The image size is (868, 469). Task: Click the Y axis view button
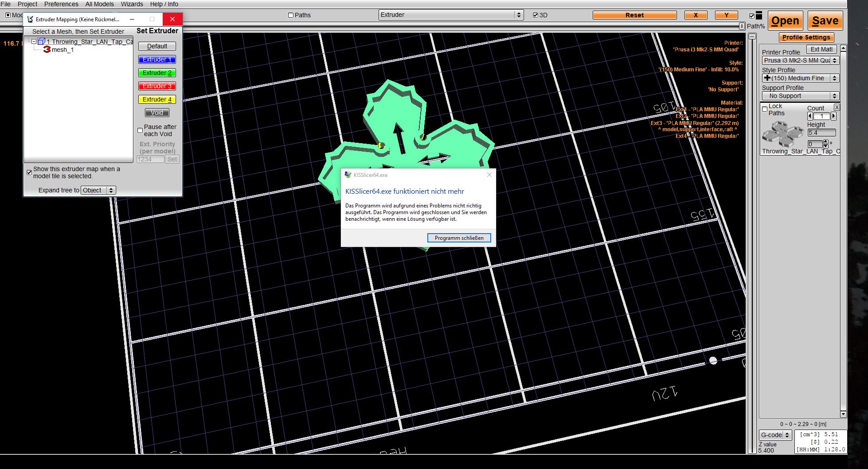726,15
